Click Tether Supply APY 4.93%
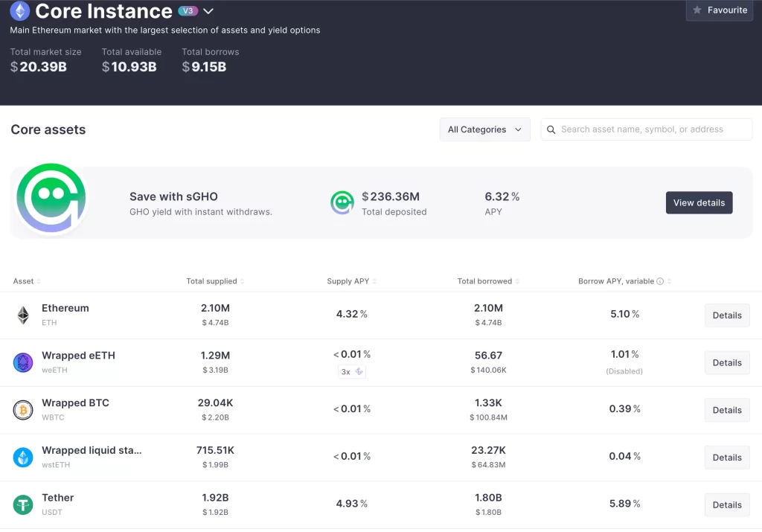Viewport: 762px width, 532px height. tap(352, 503)
